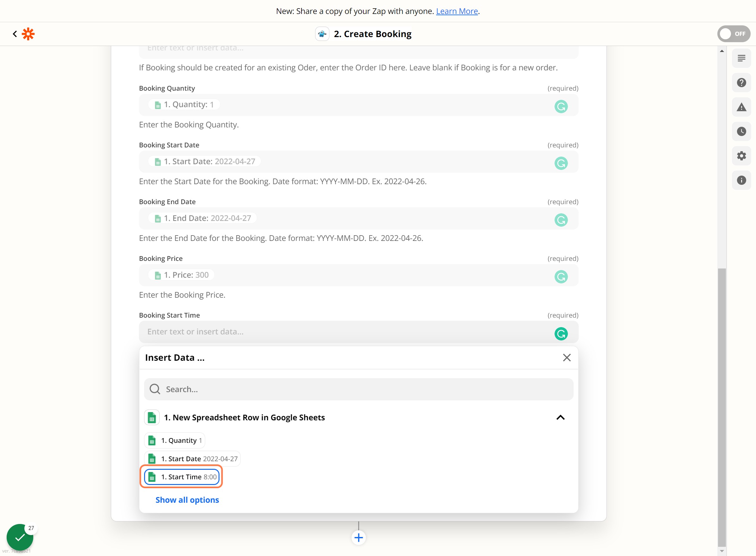The width and height of the screenshot is (756, 556).
Task: Click Show all options link
Action: click(187, 500)
